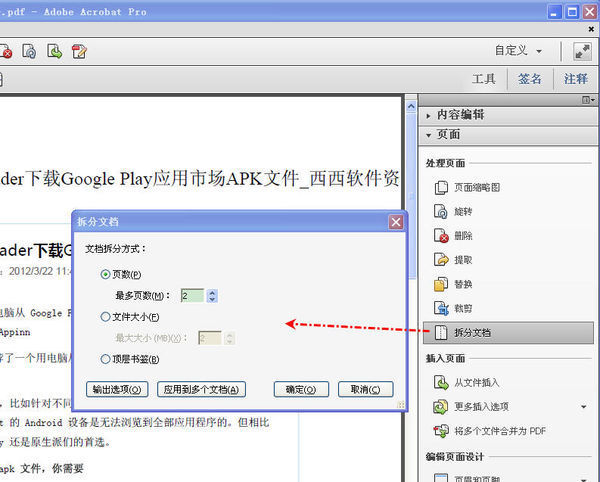Click 从文件插入 (Insert from File) icon
Viewport: 600px width, 482px height.
(x=442, y=382)
